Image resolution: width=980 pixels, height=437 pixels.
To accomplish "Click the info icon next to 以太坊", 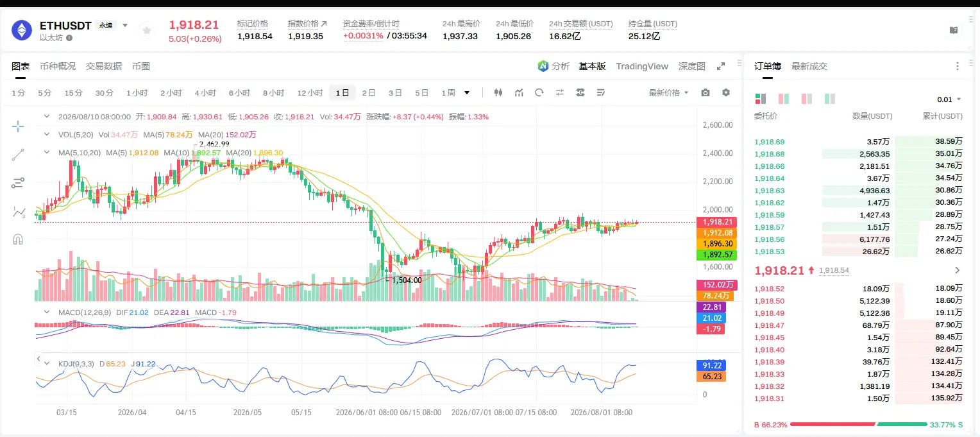I will [x=69, y=38].
